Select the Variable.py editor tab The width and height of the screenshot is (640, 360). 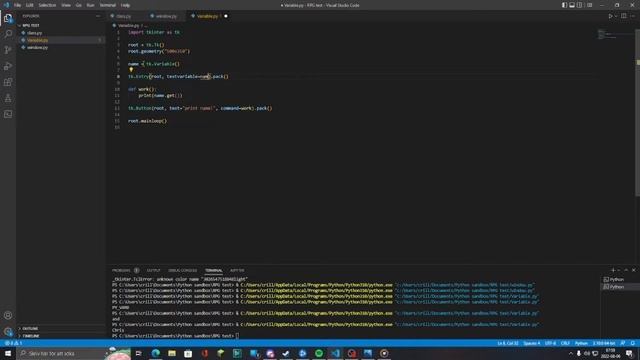(207, 16)
